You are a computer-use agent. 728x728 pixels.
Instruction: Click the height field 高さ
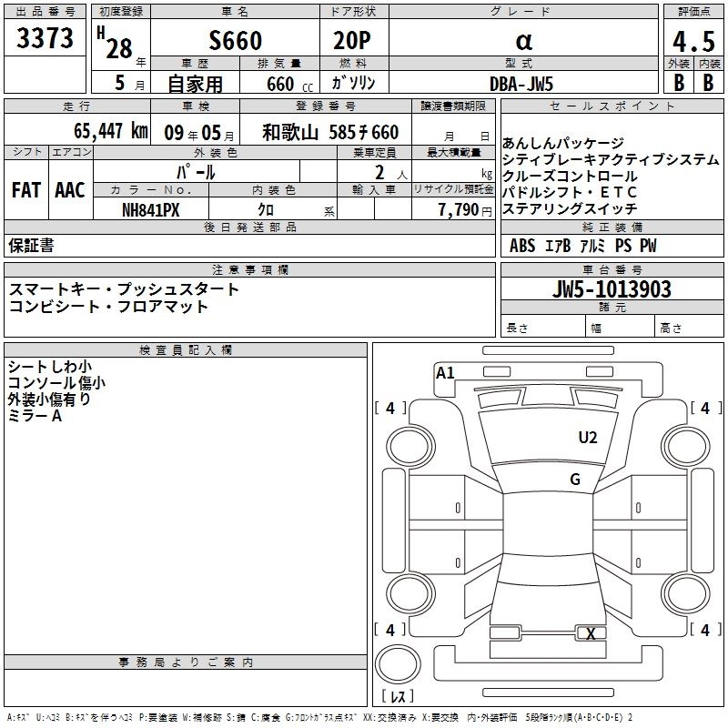(690, 328)
